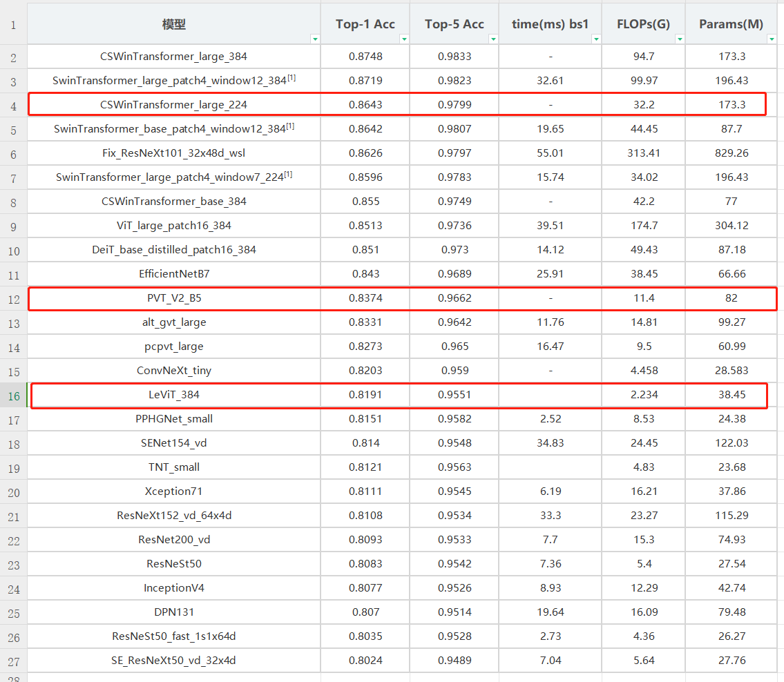Click FLOPs value 174.7
Viewport: 784px width, 682px height.
coord(644,225)
